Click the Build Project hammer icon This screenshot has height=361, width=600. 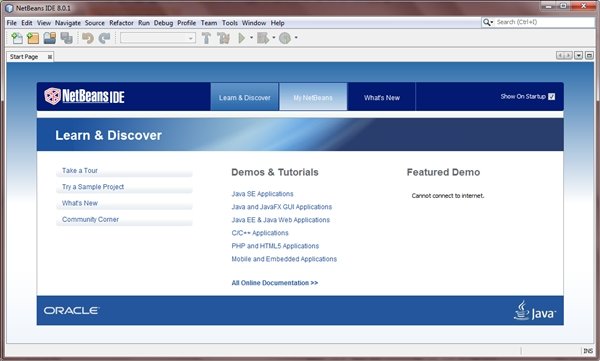point(206,38)
